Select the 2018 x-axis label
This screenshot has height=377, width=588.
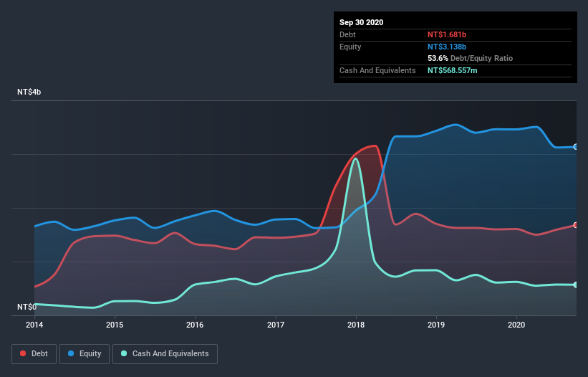click(356, 325)
